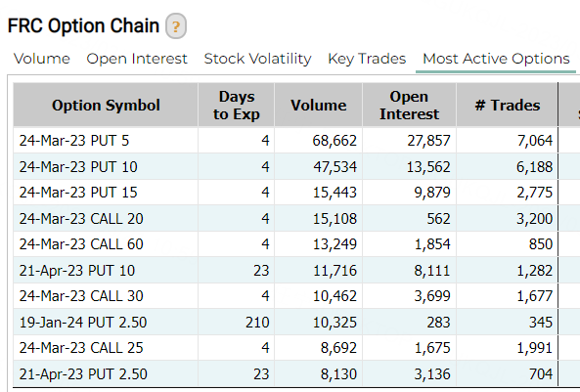Click volume value 8,130
This screenshot has width=580, height=392.
coord(338,373)
